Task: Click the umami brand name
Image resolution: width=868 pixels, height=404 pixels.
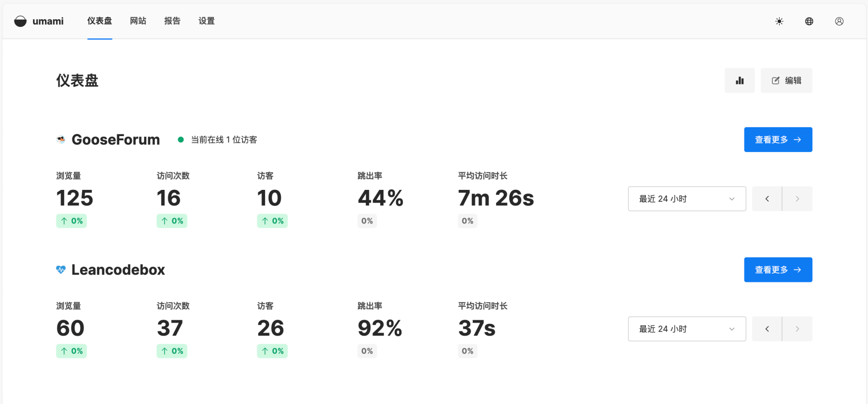Action: point(48,21)
